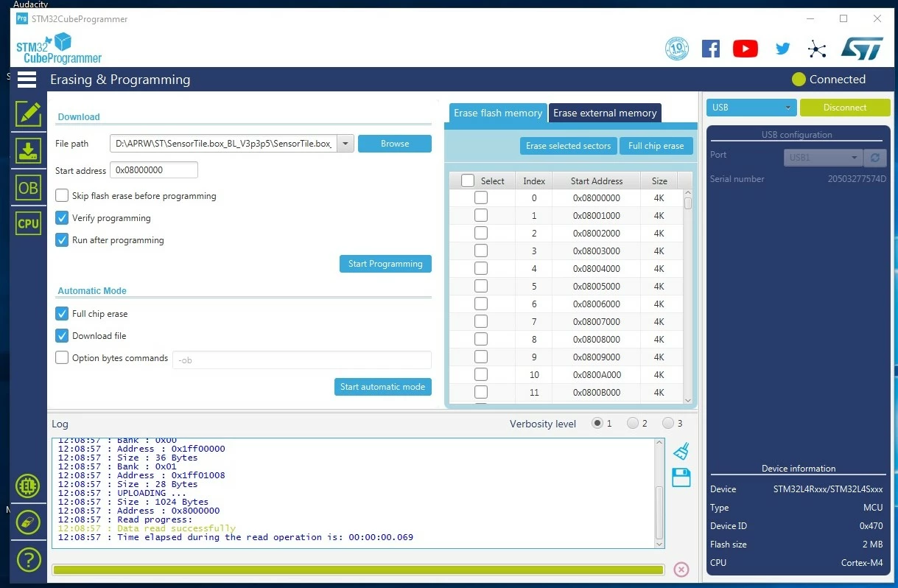Viewport: 898px width, 588px height.
Task: Expand the File path dropdown arrow
Action: [346, 144]
